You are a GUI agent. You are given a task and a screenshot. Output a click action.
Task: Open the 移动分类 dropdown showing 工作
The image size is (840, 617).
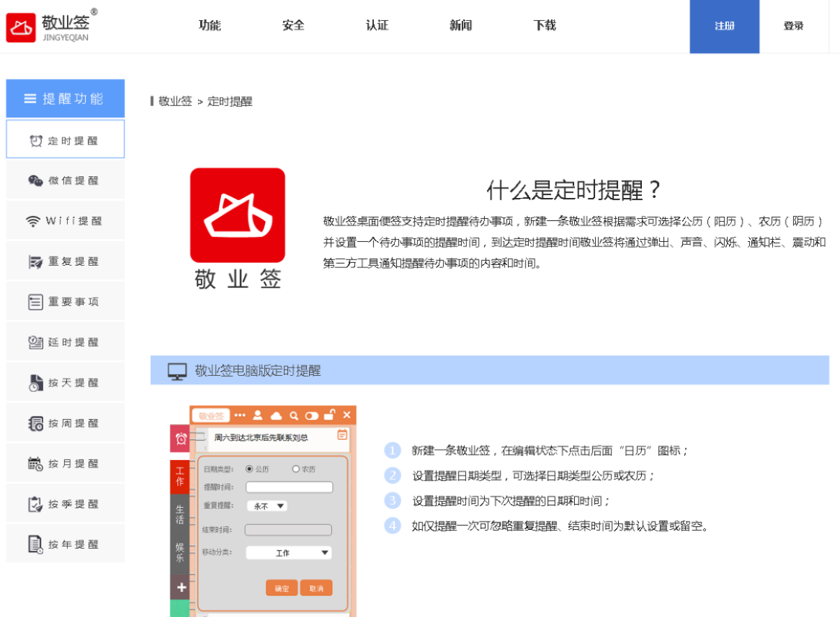click(x=289, y=552)
